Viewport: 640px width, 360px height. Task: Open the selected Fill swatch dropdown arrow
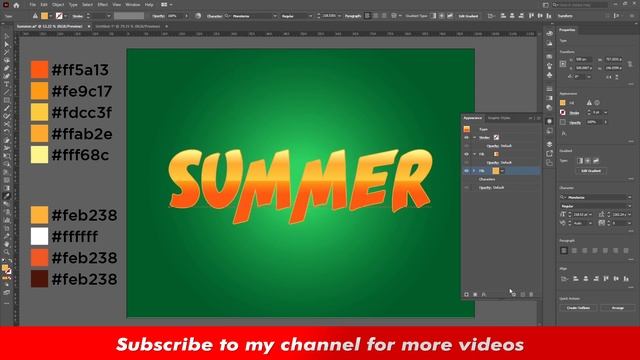click(502, 171)
